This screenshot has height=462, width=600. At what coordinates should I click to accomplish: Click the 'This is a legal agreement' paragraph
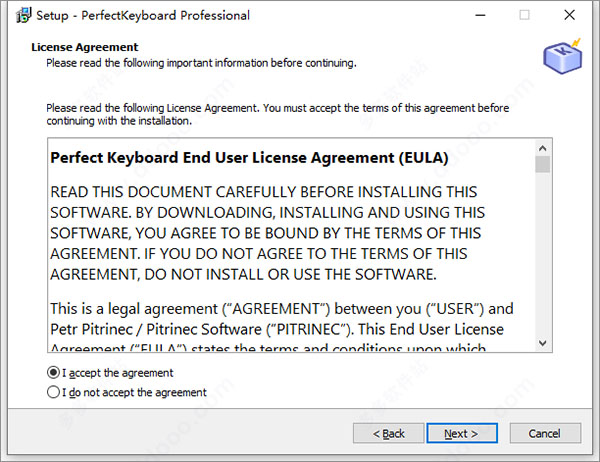point(281,319)
